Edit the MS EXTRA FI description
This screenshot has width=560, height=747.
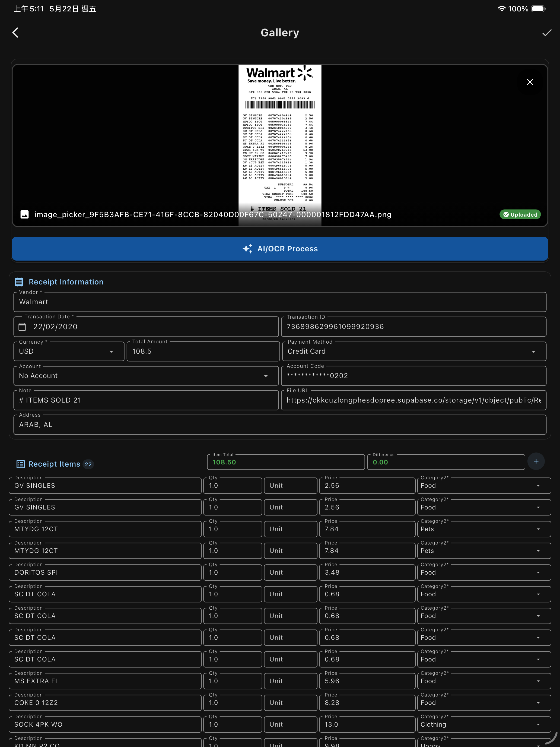pyautogui.click(x=105, y=681)
